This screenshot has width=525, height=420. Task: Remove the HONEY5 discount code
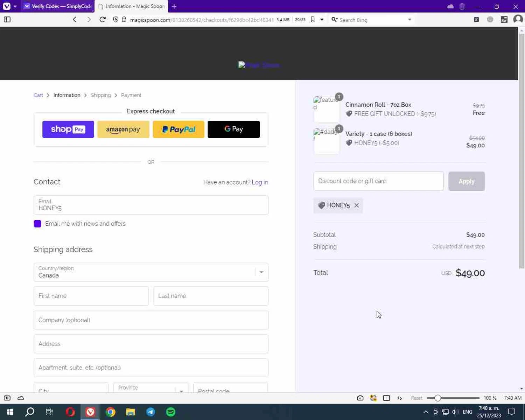tap(357, 205)
